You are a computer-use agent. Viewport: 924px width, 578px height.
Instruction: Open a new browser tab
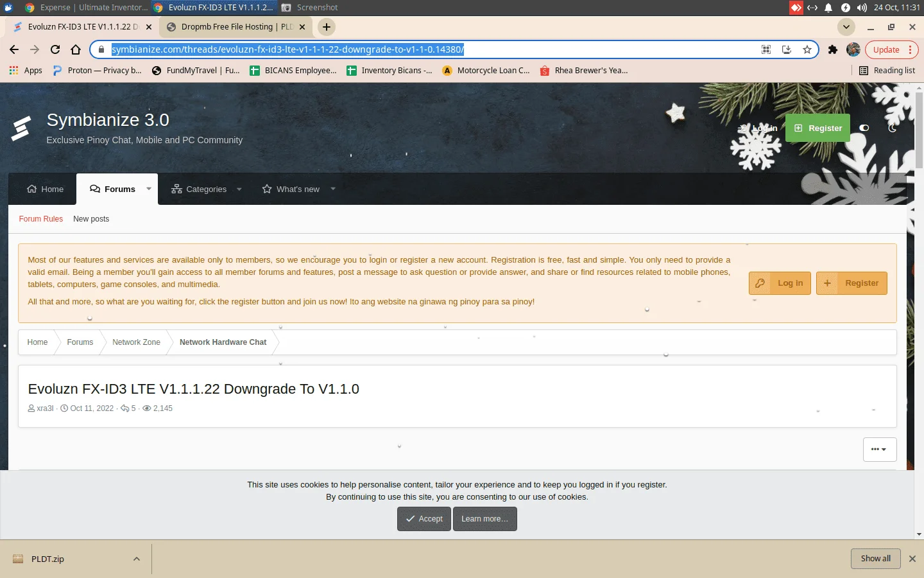(x=327, y=27)
